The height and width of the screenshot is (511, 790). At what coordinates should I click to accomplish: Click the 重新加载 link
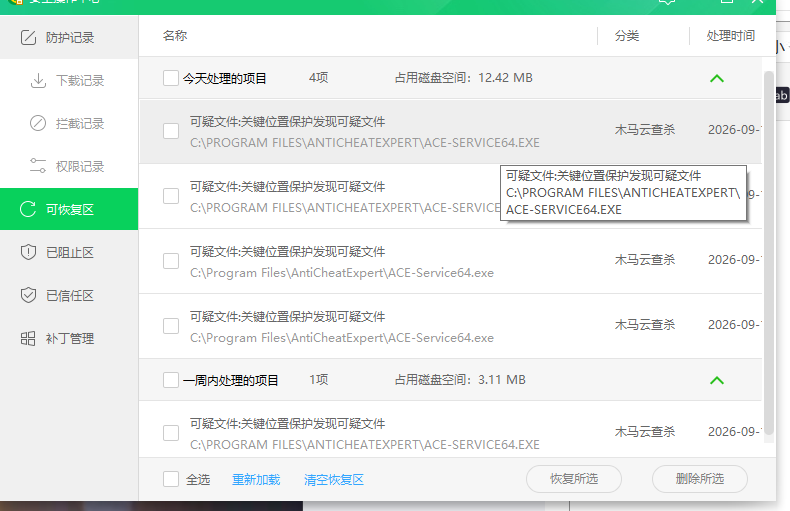(x=256, y=479)
